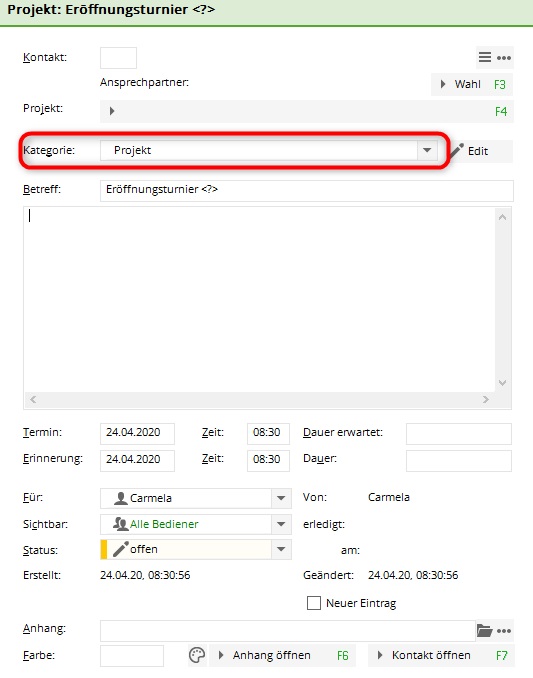
Task: Click the Termin date field 24.04.2020
Action: coord(137,433)
